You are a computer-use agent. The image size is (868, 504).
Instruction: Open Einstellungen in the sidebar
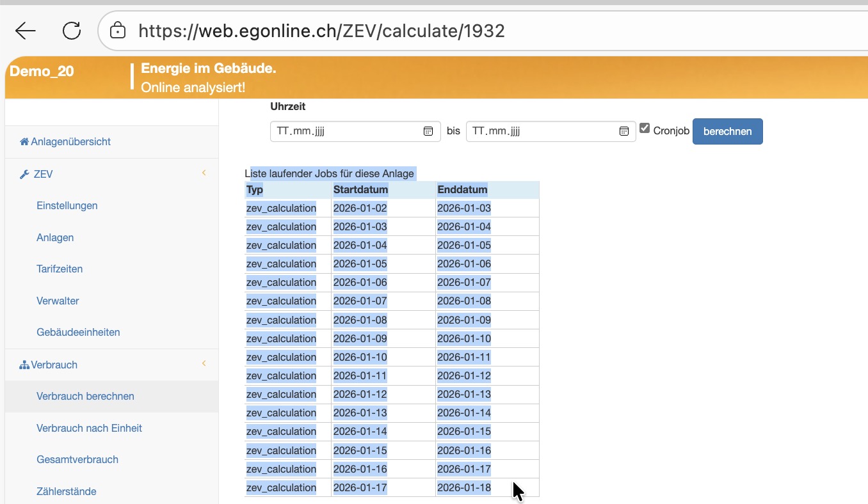pyautogui.click(x=67, y=205)
